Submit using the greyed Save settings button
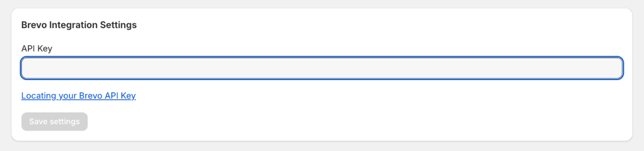The image size is (644, 151). [x=55, y=121]
